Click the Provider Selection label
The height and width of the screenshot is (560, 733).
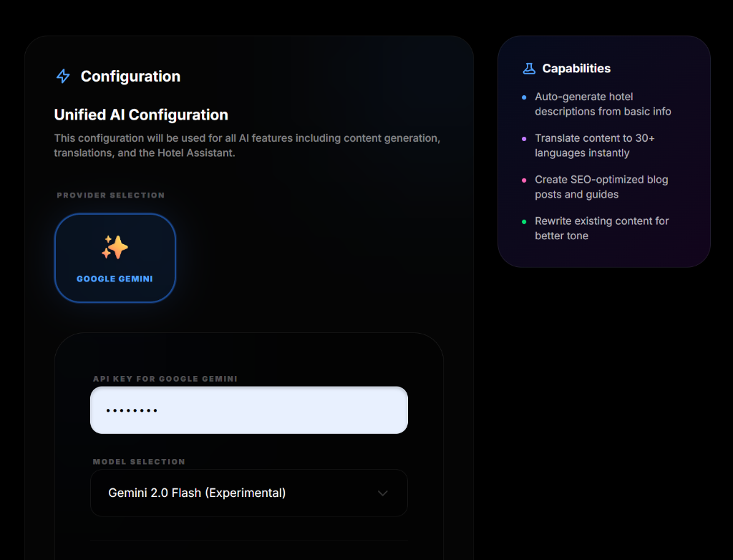[111, 195]
